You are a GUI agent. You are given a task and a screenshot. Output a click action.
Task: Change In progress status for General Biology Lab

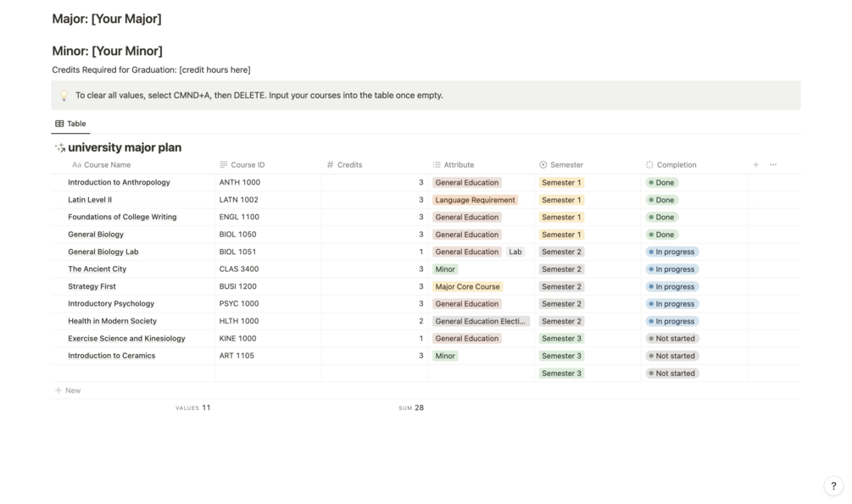[671, 252]
